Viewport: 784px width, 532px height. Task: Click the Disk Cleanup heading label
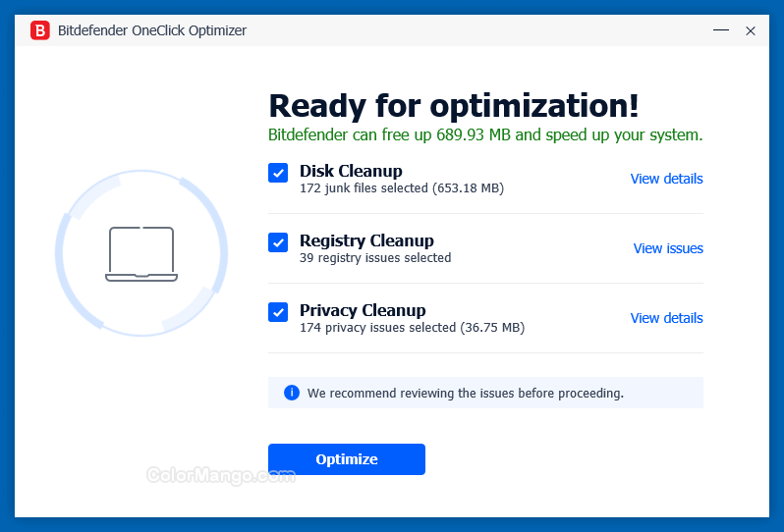point(351,171)
